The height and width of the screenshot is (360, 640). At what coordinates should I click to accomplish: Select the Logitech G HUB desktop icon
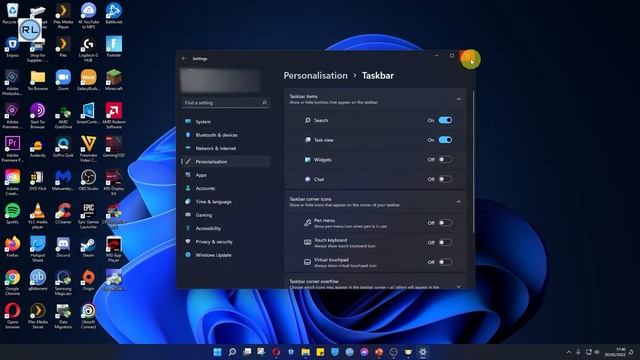[88, 49]
